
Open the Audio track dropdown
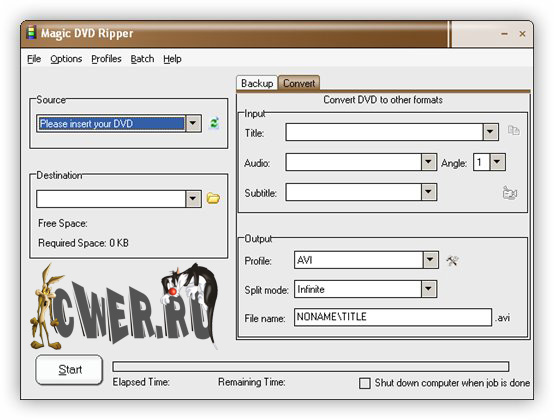coord(428,162)
